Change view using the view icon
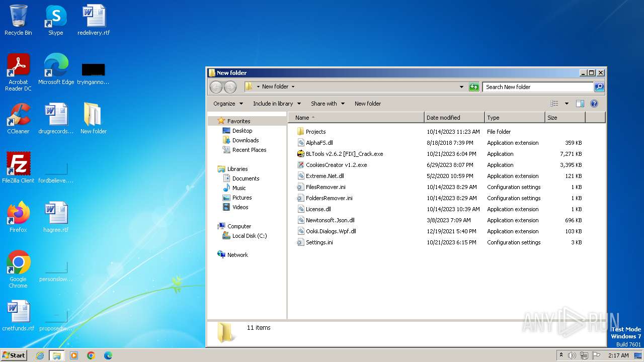This screenshot has height=362, width=644. coord(554,104)
